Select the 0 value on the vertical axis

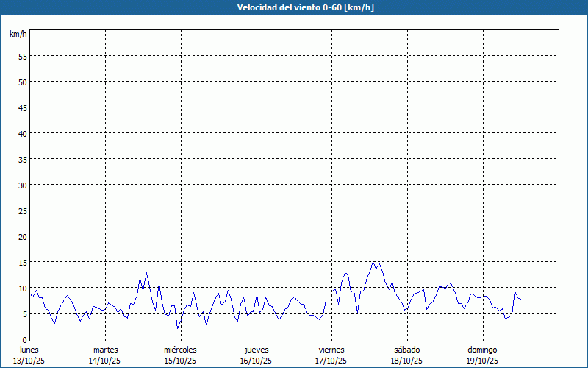[24, 339]
